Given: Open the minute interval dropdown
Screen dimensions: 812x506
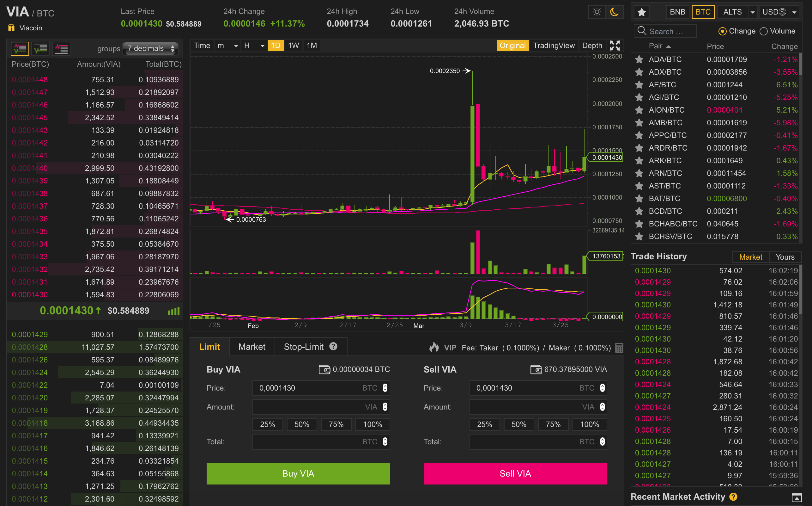Looking at the screenshot, I should coord(227,46).
